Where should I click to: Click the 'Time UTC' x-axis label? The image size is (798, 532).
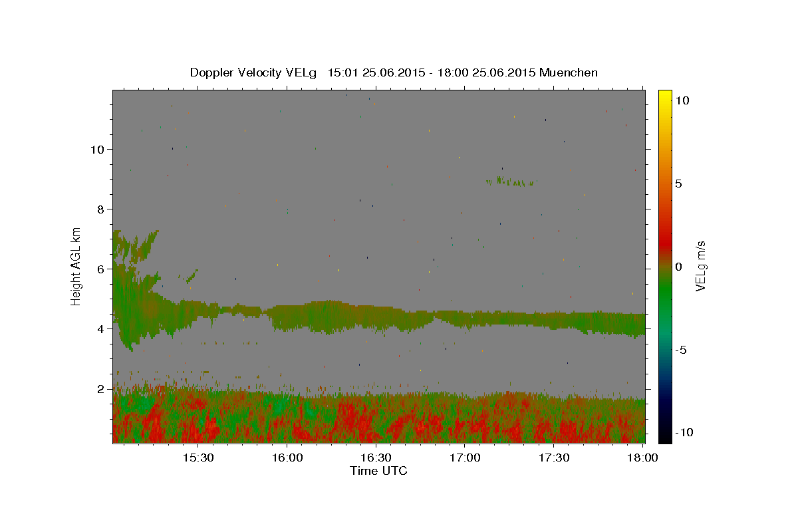pos(378,471)
